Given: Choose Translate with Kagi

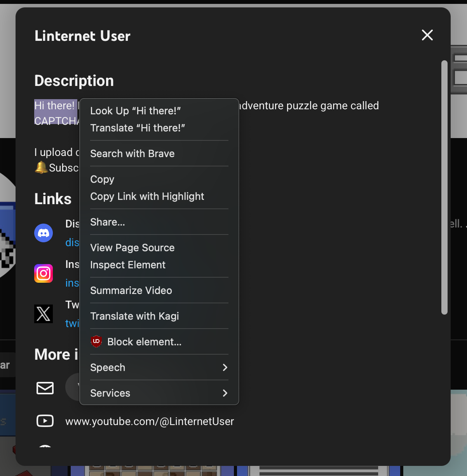Looking at the screenshot, I should click(134, 316).
